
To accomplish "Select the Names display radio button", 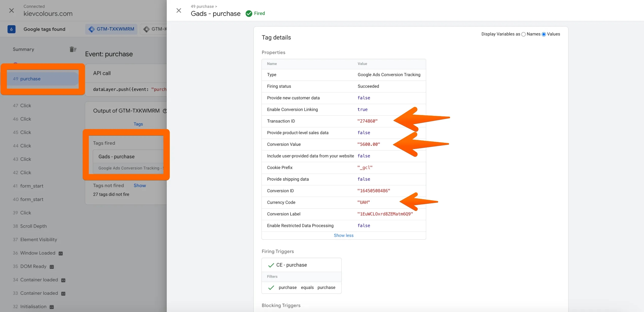I will pyautogui.click(x=523, y=34).
